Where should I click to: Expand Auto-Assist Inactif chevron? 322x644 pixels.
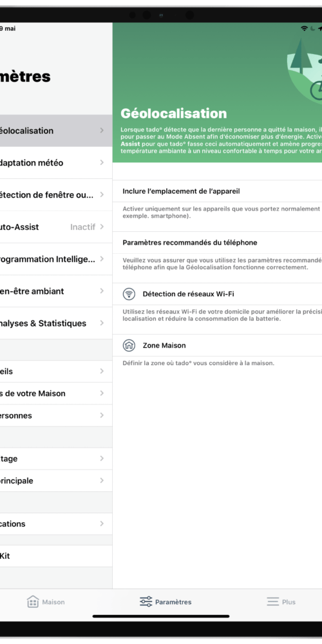coord(102,227)
